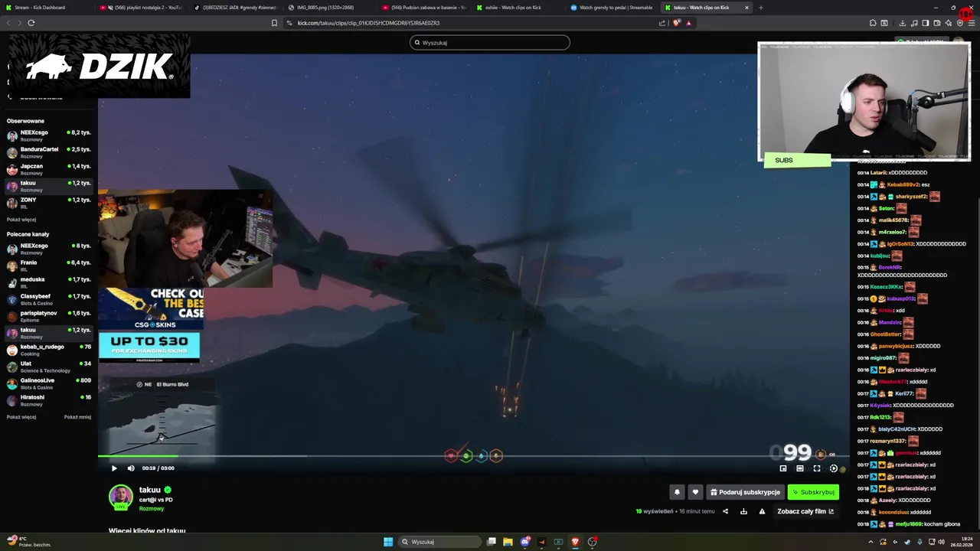980x551 pixels.
Task: Open BanduraCartel channel in sidebar
Action: coord(49,152)
